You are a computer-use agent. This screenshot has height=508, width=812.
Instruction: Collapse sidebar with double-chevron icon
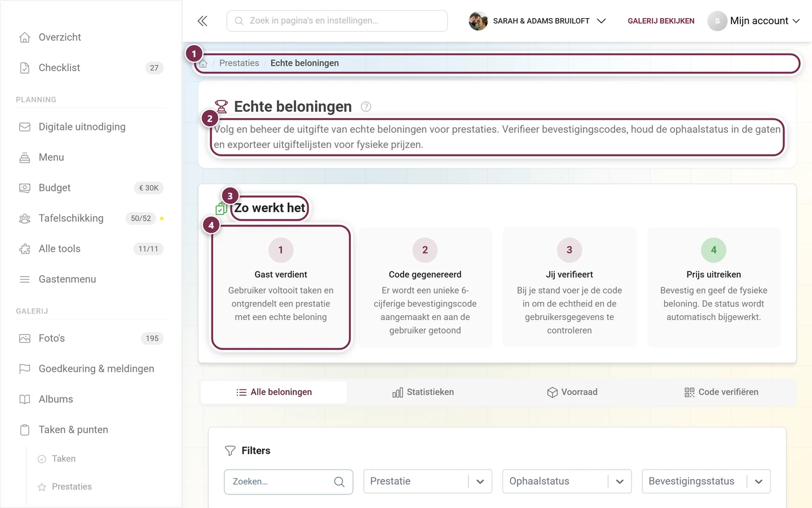pyautogui.click(x=202, y=21)
